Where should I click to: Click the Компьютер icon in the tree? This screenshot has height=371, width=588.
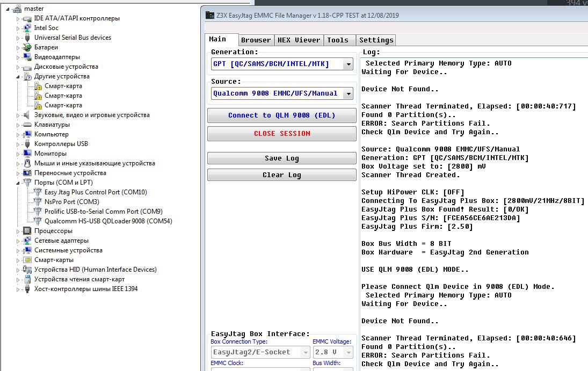pos(27,134)
